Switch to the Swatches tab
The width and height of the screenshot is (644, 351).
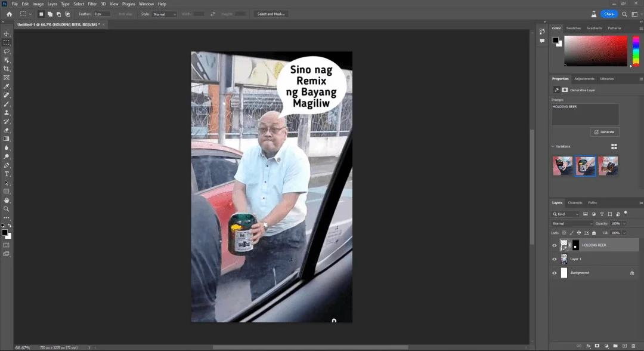click(574, 28)
